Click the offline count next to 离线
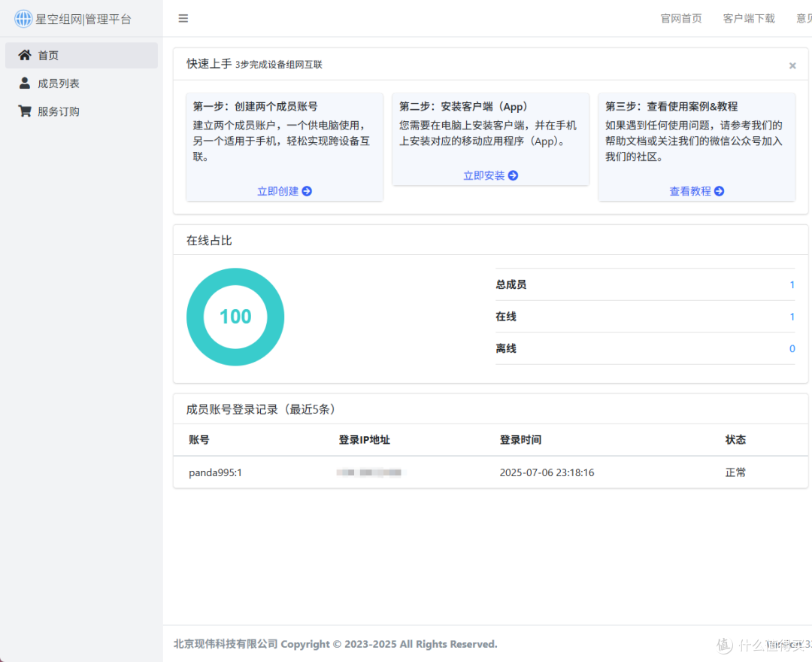The height and width of the screenshot is (662, 812). pyautogui.click(x=792, y=348)
